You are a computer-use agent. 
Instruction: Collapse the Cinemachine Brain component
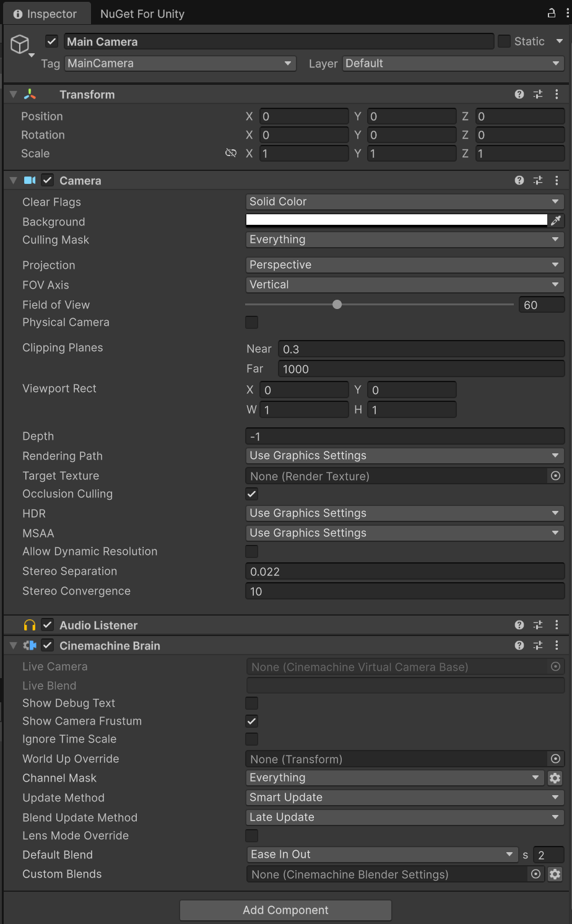tap(13, 645)
